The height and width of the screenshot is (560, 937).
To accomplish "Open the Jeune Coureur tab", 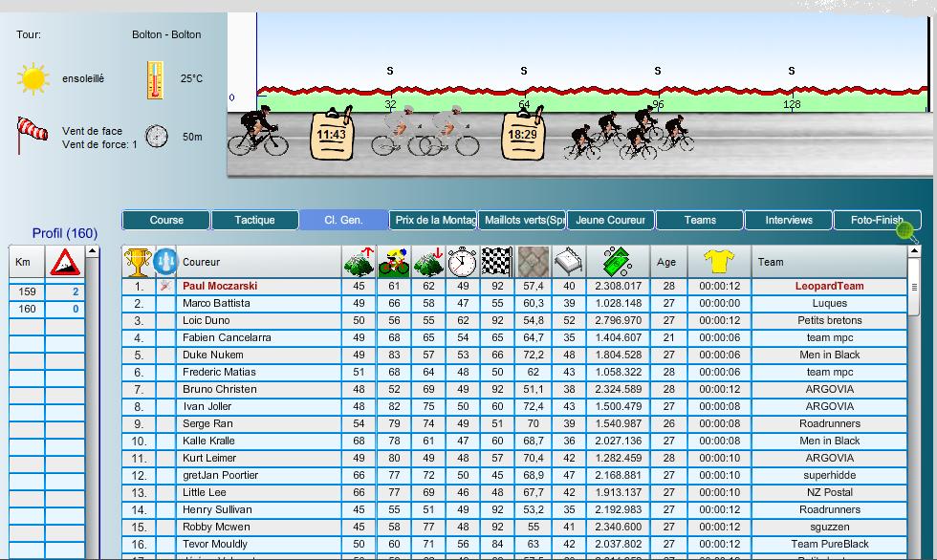I will [611, 220].
